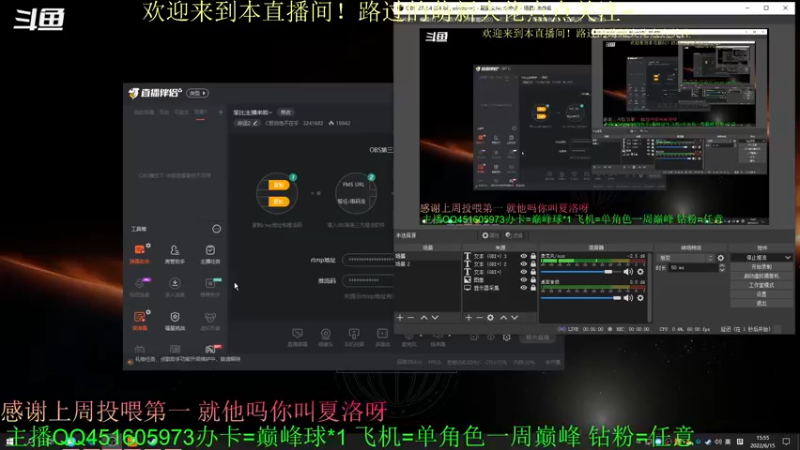Open OBS 设置 settings button

[x=761, y=294]
